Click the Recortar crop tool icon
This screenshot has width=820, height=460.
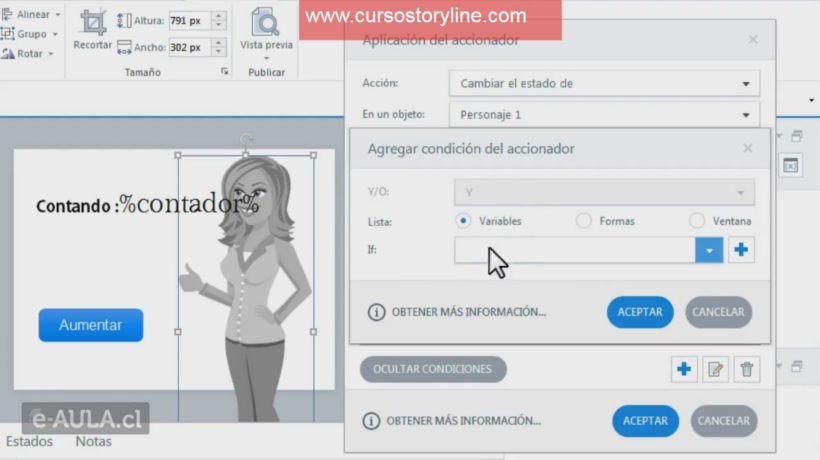[93, 22]
